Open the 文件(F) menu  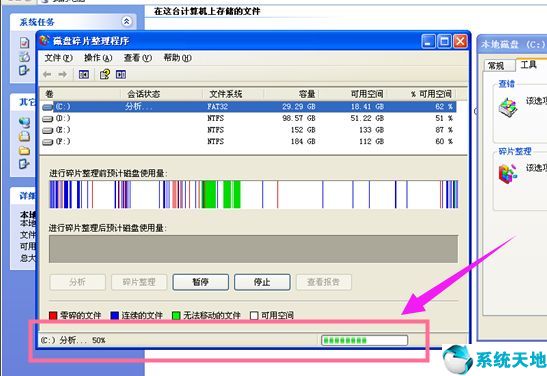(58, 58)
